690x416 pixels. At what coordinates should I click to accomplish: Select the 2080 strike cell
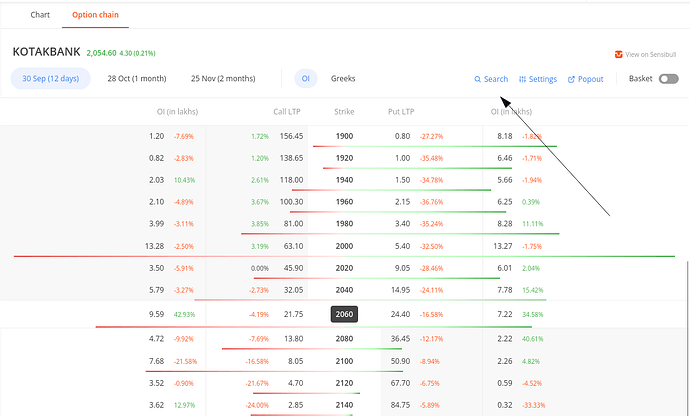pyautogui.click(x=344, y=339)
